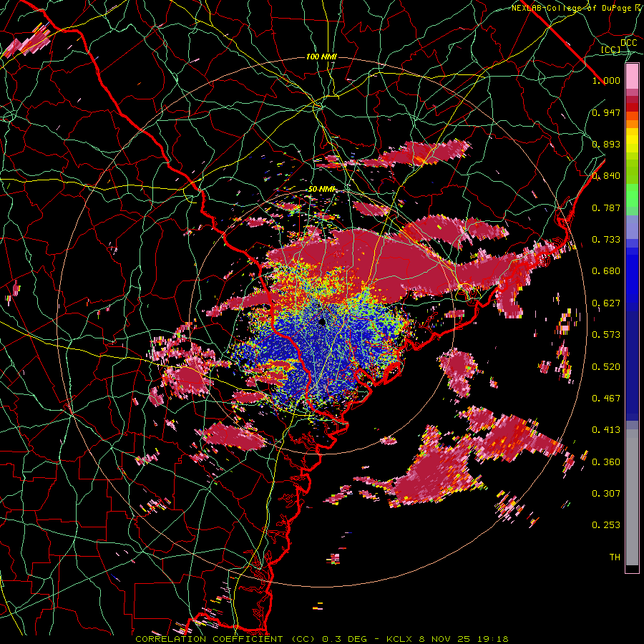The height and width of the screenshot is (644, 644).
Task: Click the 0.253 legend value
Action: [606, 525]
